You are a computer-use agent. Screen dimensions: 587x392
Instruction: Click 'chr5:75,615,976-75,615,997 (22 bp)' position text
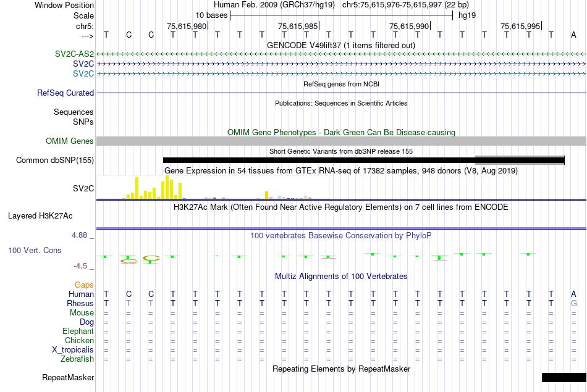point(405,5)
